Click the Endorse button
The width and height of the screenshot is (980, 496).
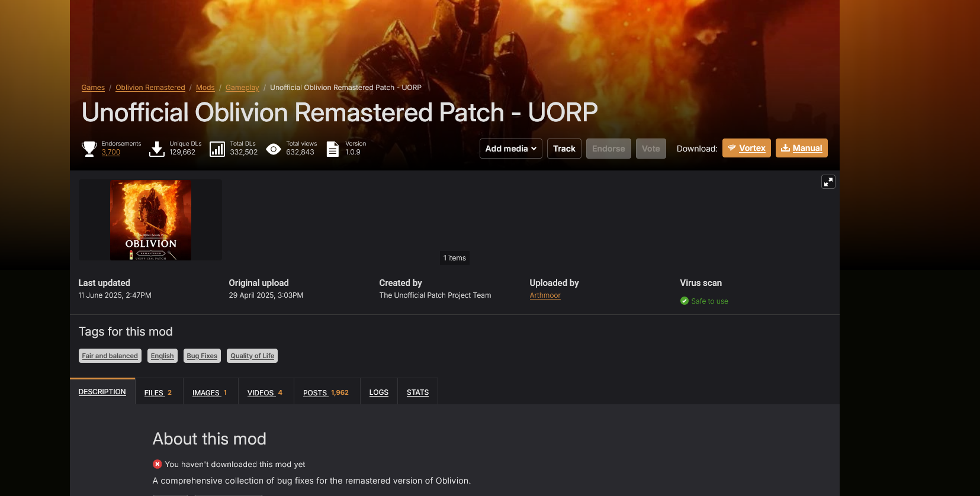point(609,149)
